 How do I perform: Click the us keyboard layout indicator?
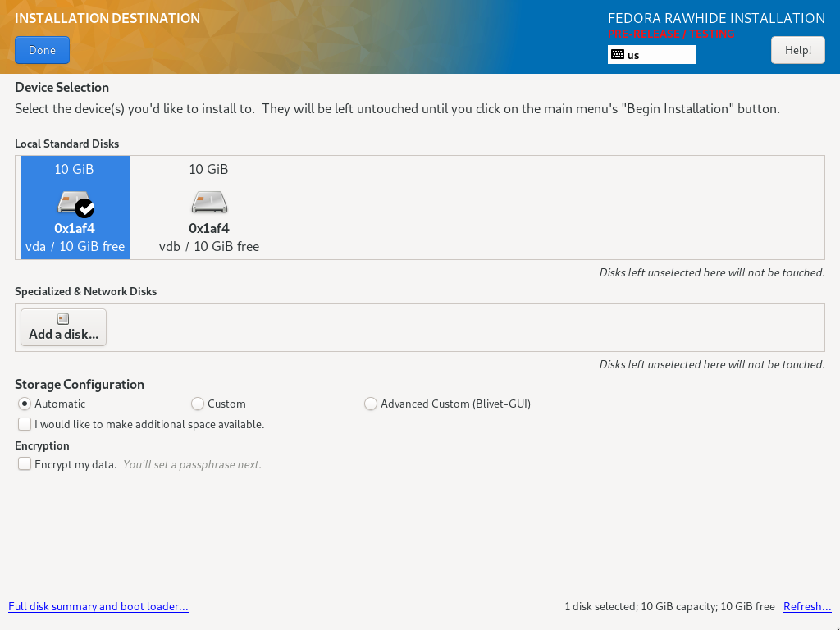(x=652, y=55)
